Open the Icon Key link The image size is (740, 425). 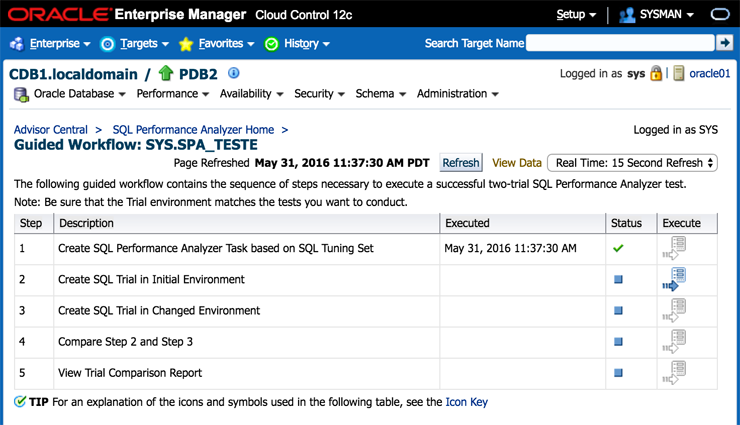466,402
